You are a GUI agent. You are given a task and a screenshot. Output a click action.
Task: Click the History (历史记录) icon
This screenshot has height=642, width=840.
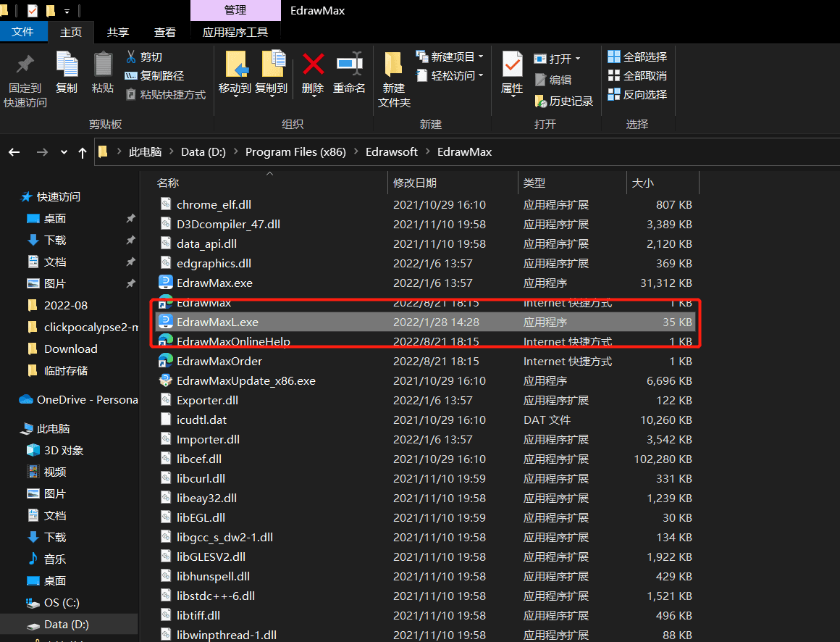[x=540, y=101]
